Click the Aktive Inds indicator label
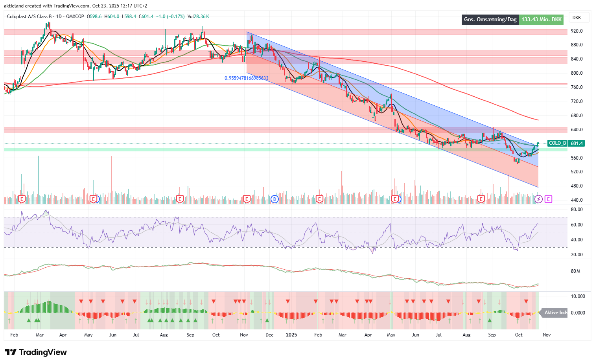Viewport: 595px width, 364px height. tap(554, 313)
